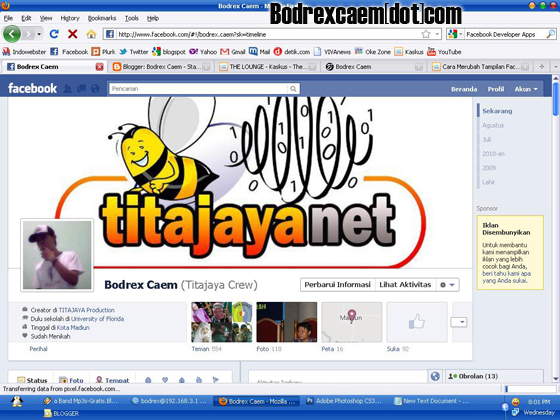The width and height of the screenshot is (560, 420).
Task: Open the notifications globe icon in Facebook bar
Action: pyautogui.click(x=95, y=89)
